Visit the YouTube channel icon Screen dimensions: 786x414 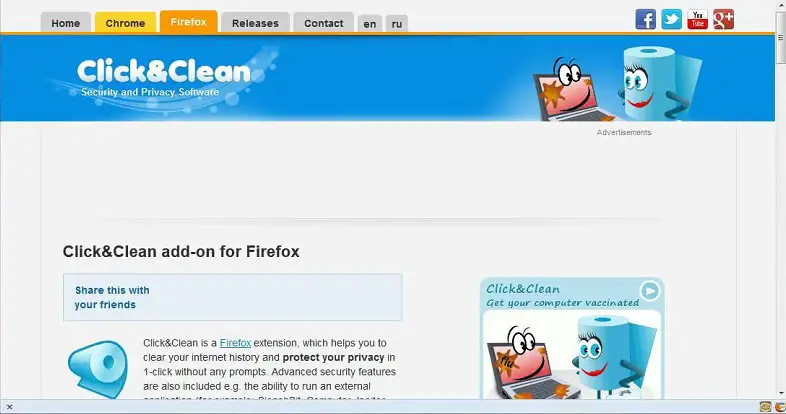pyautogui.click(x=698, y=20)
